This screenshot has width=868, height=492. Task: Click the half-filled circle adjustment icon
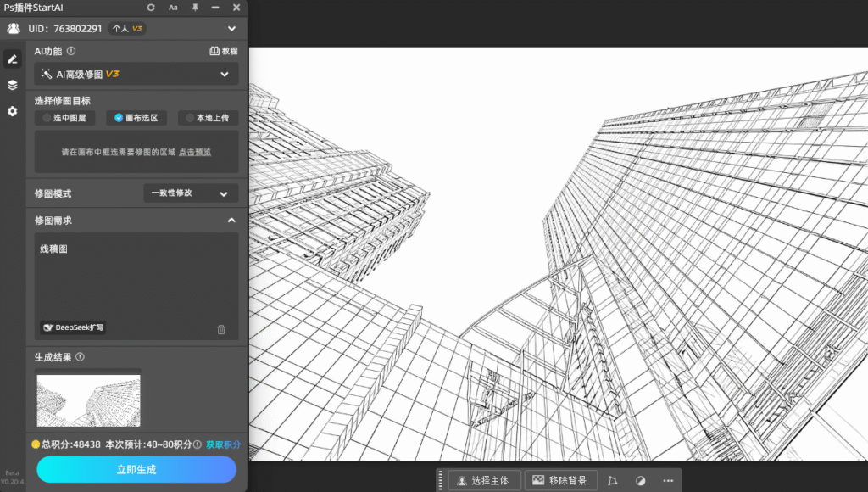click(x=640, y=481)
